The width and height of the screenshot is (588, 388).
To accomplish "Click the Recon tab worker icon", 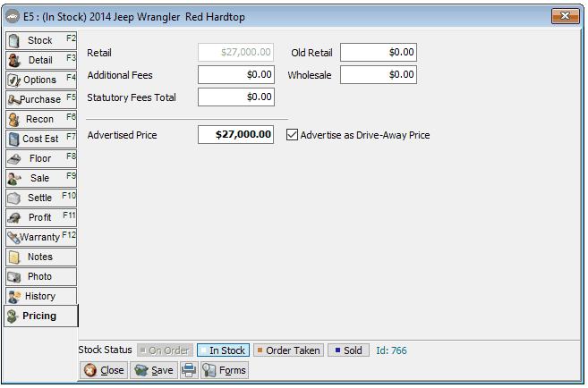I will tap(14, 120).
